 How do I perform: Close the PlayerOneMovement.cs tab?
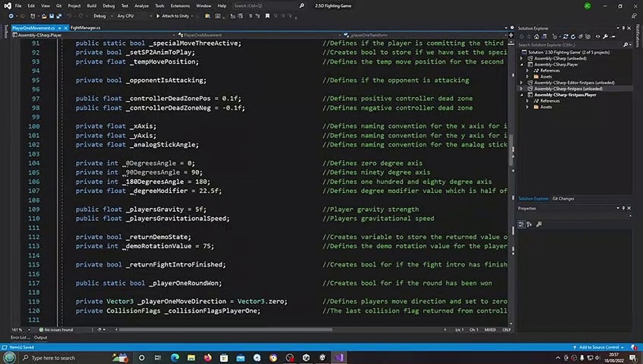point(66,28)
